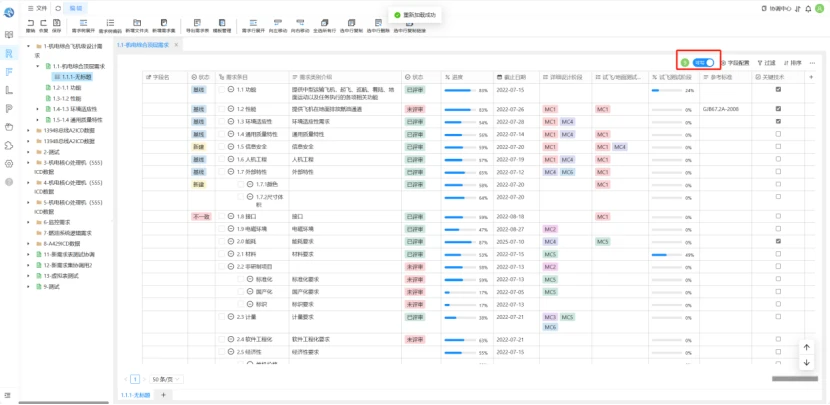Image resolution: width=830 pixels, height=405 pixels.
Task: Check the row selector box for 1.1 功能
Action: 222,89
